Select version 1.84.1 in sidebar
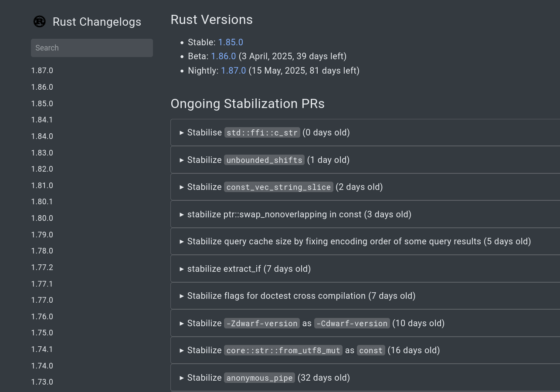The width and height of the screenshot is (560, 392). (42, 120)
